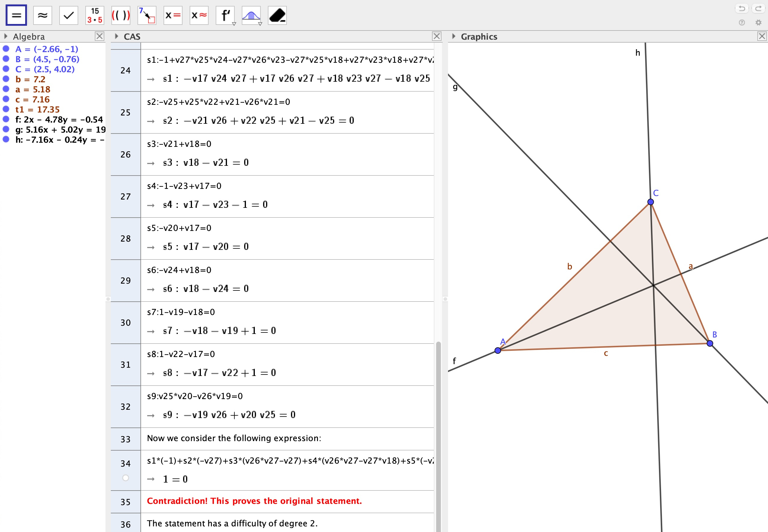The image size is (768, 532).
Task: Click 'Contradiction! This proves the original statement.'
Action: 254,501
